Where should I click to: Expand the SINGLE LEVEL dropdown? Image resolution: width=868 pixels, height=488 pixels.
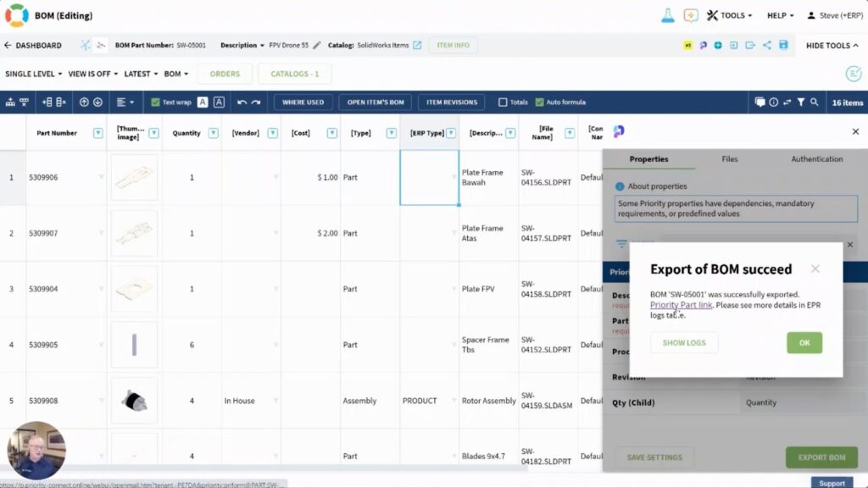click(x=34, y=74)
